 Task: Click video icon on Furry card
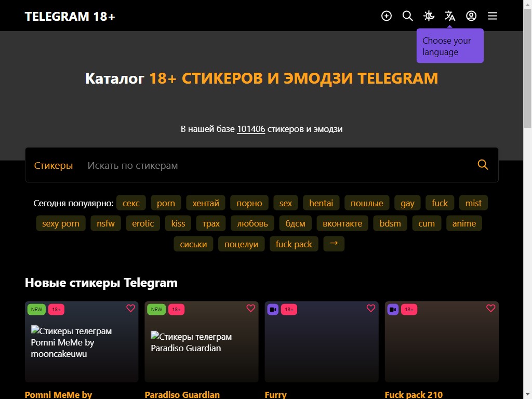coord(273,310)
